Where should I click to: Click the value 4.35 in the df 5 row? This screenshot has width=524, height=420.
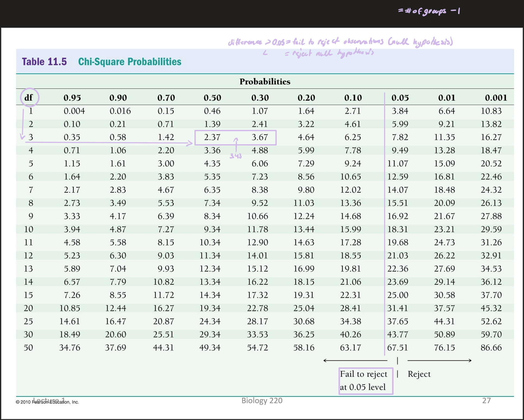tap(212, 163)
